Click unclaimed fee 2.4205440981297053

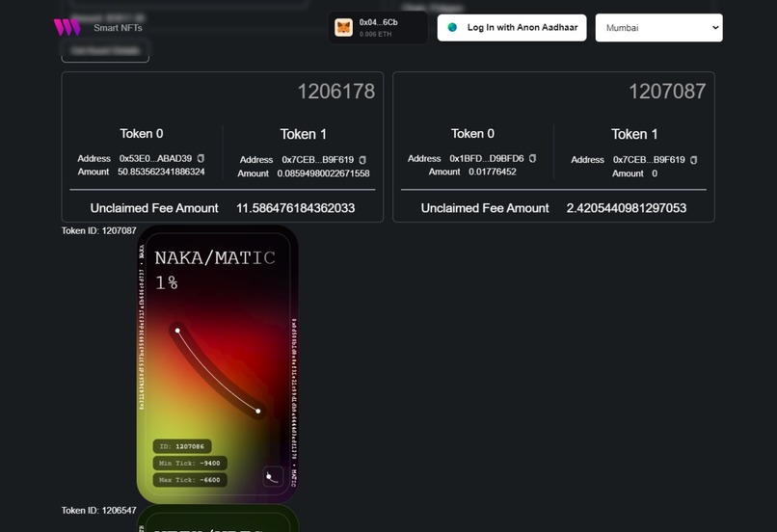(627, 208)
